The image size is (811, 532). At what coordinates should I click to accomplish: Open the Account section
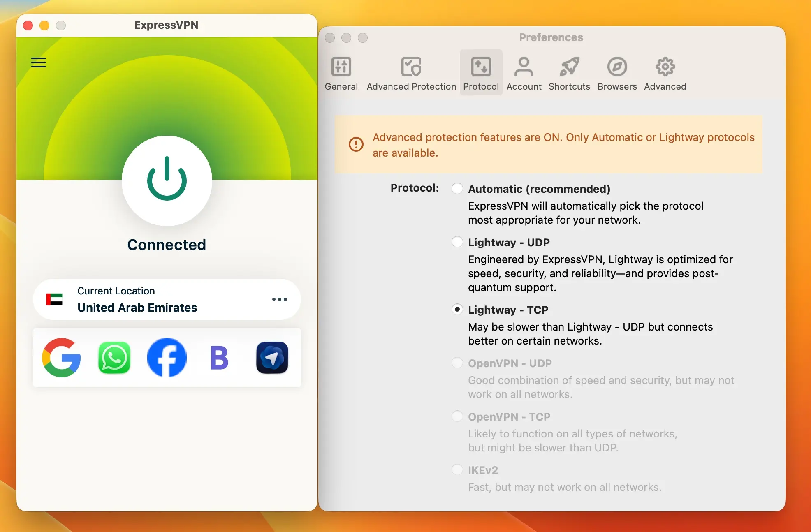[x=524, y=72]
